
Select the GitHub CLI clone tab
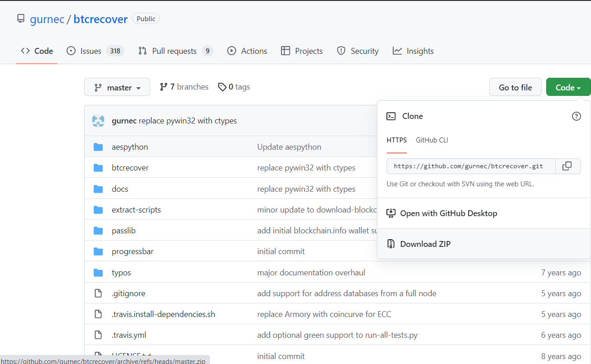tap(432, 140)
